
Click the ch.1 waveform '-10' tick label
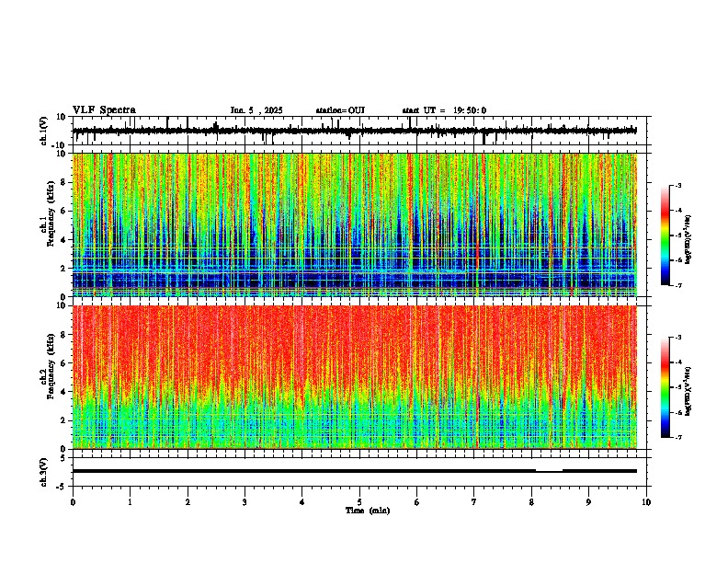coord(60,145)
